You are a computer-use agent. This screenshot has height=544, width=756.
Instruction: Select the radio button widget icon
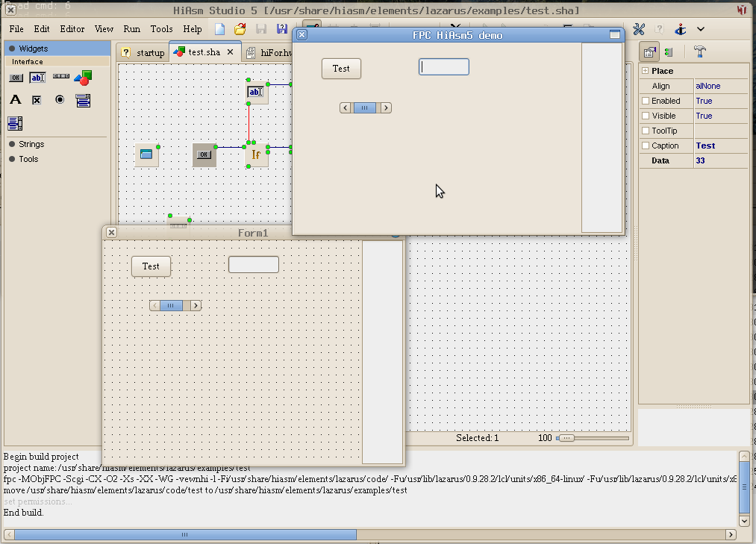[60, 100]
